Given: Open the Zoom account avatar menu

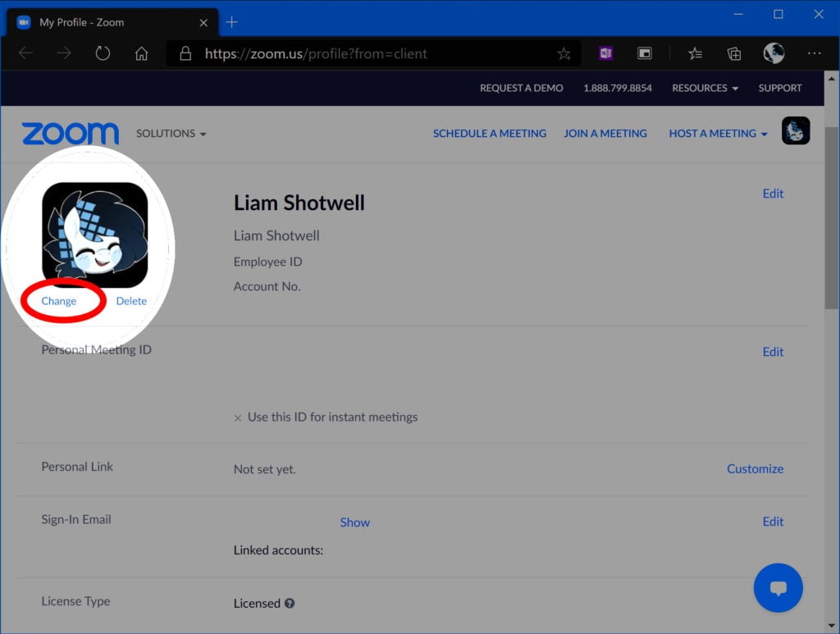Looking at the screenshot, I should (796, 130).
